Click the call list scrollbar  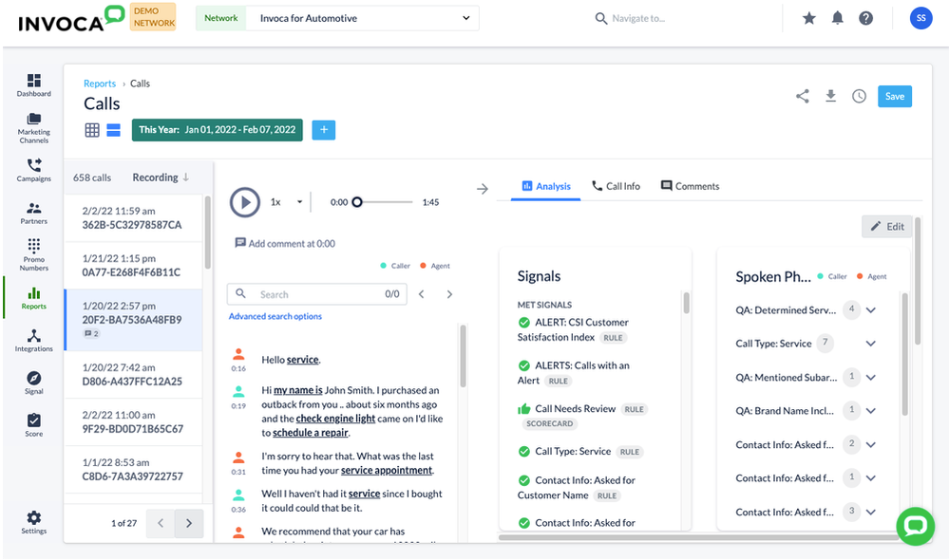208,233
